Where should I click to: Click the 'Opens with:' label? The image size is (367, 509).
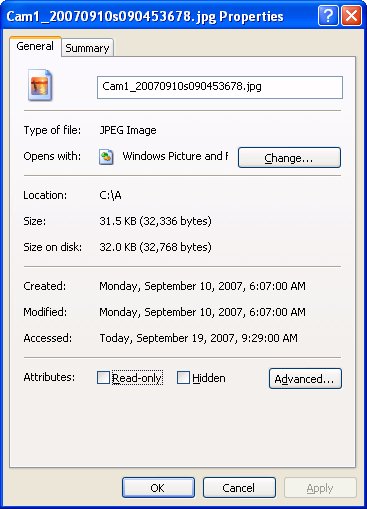click(x=52, y=156)
